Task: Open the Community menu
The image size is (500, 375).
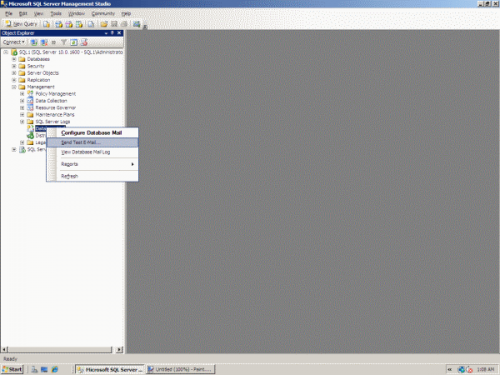Action: point(103,14)
